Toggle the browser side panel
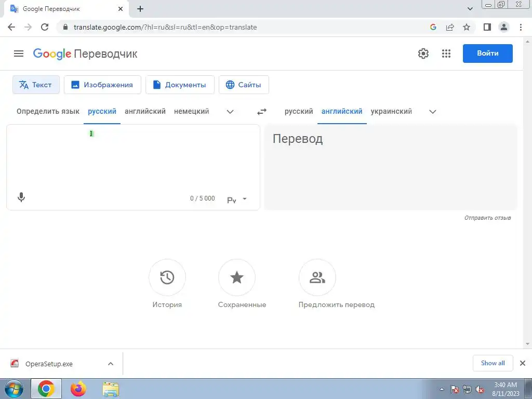532x399 pixels. tap(487, 27)
